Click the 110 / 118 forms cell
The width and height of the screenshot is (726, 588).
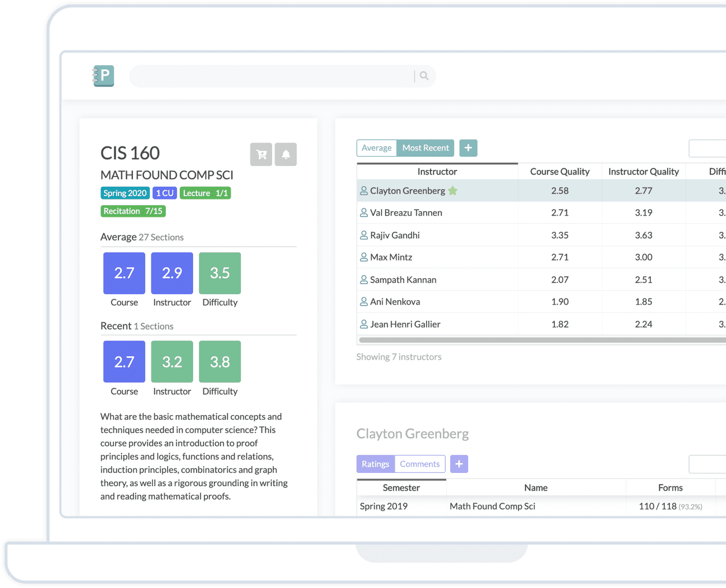click(671, 506)
